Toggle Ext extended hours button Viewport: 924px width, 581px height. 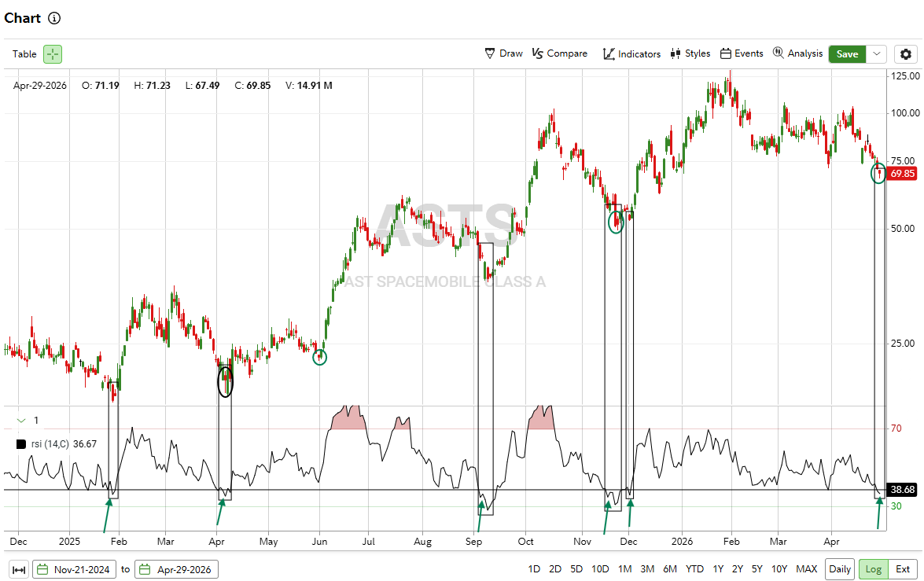(903, 569)
